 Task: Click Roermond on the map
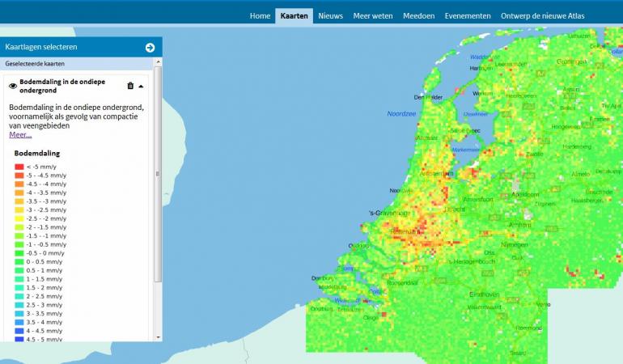[x=529, y=328]
